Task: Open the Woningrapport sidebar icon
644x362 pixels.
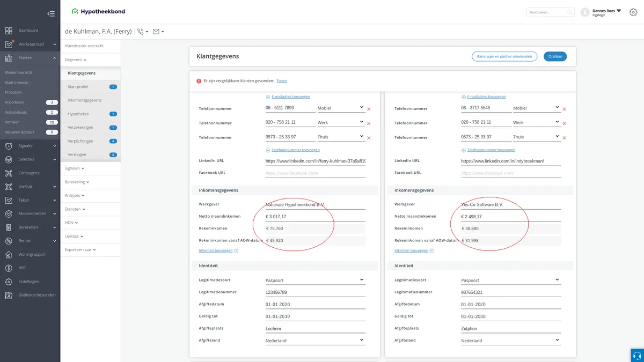Action: pos(9,254)
